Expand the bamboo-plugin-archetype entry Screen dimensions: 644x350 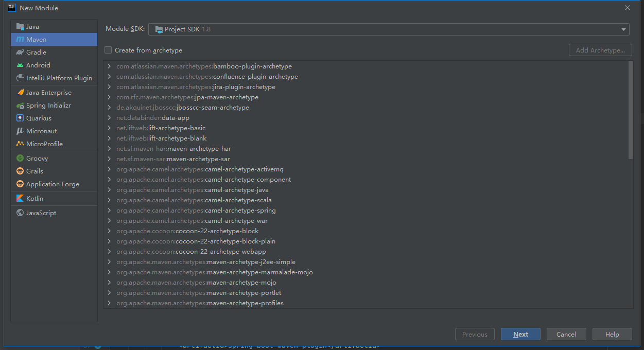coord(110,66)
